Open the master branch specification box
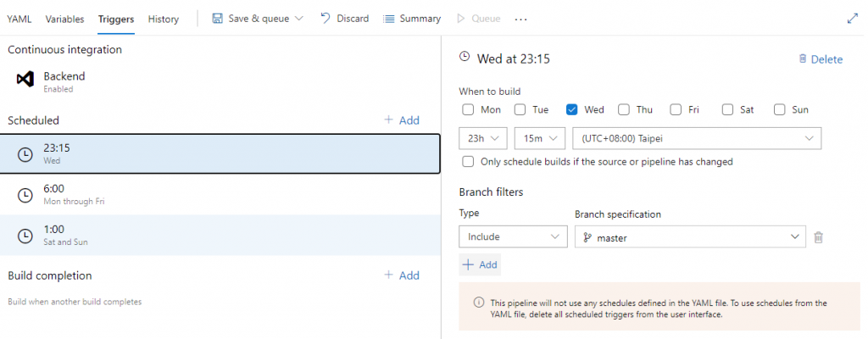The image size is (868, 339). 689,237
